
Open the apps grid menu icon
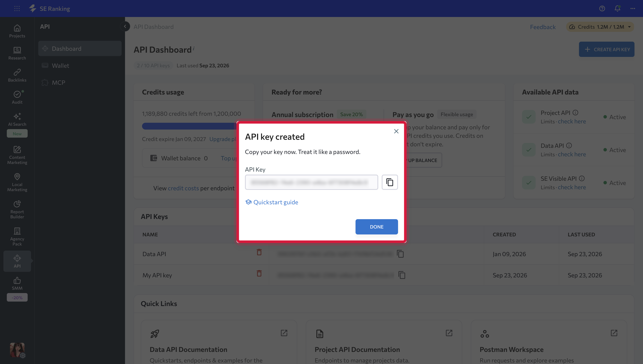tap(17, 8)
